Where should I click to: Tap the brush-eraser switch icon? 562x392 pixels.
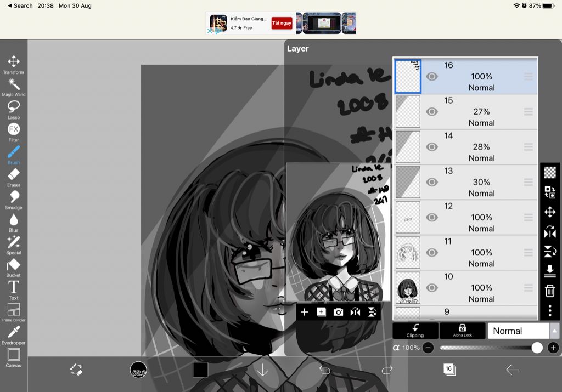tap(76, 370)
